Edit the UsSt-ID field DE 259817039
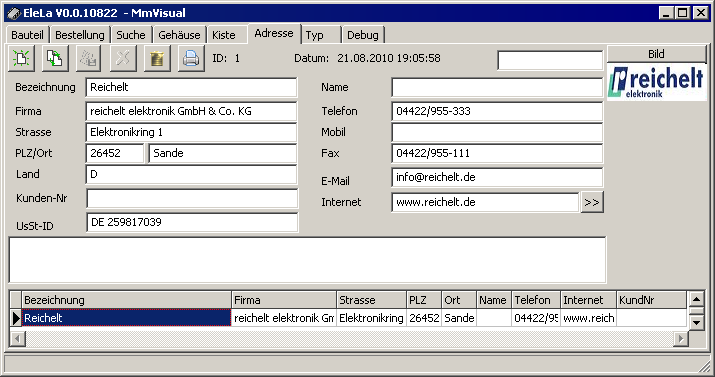Screen dimensions: 715x377 click(x=192, y=222)
